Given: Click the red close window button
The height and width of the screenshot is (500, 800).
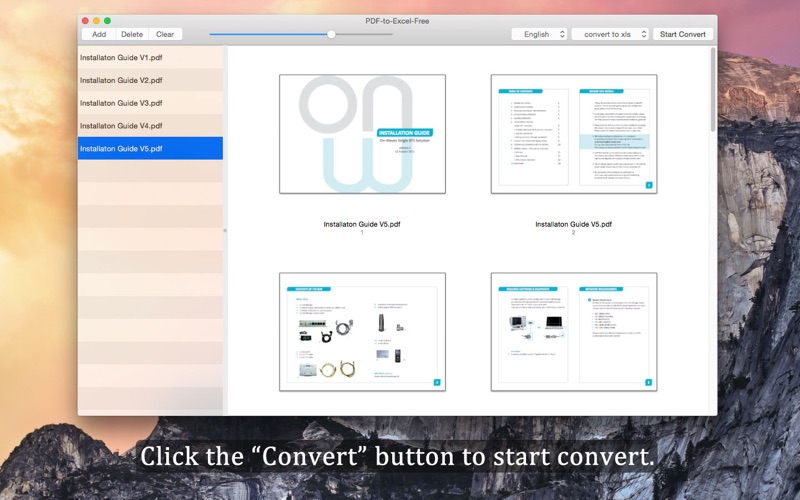Looking at the screenshot, I should (85, 21).
